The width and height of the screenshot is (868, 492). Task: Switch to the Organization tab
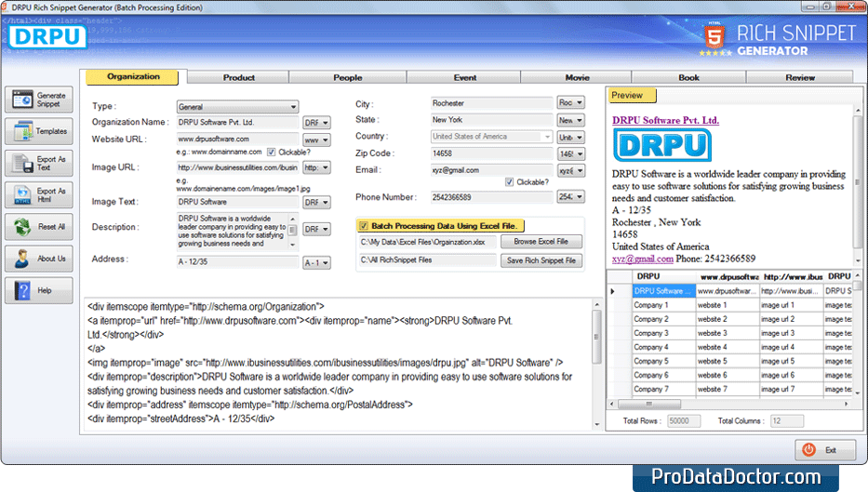pyautogui.click(x=133, y=77)
